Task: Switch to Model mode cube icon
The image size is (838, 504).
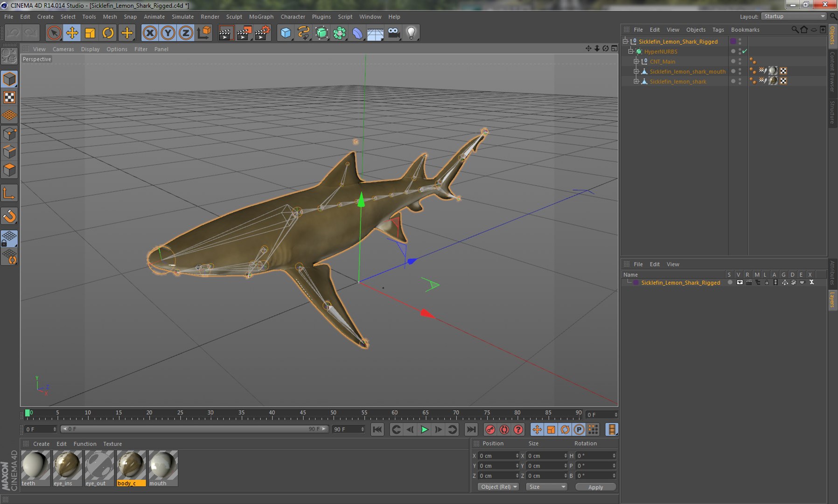Action: pos(9,79)
